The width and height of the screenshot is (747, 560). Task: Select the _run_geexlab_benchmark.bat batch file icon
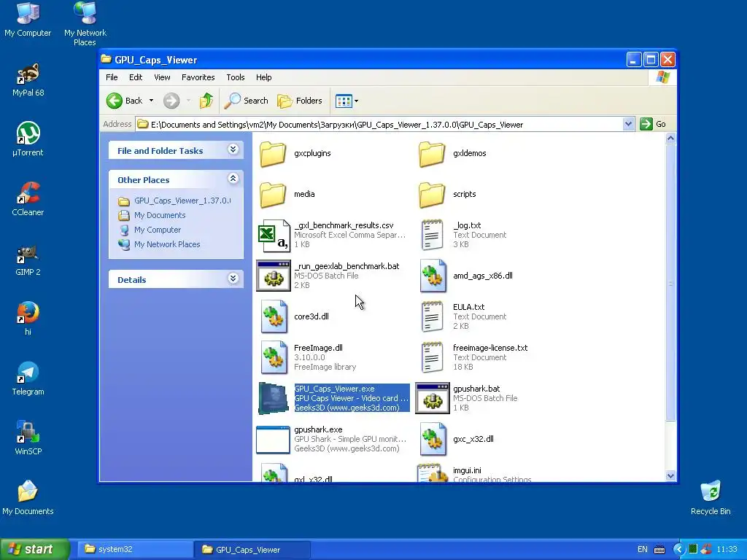[x=274, y=276]
